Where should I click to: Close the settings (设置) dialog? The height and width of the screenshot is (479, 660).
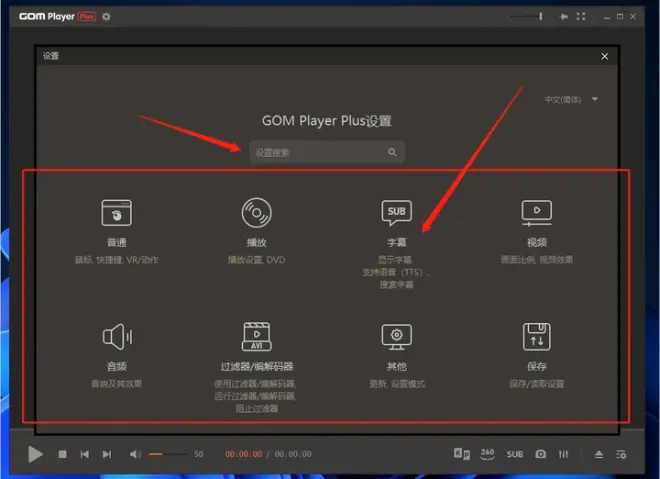point(604,56)
